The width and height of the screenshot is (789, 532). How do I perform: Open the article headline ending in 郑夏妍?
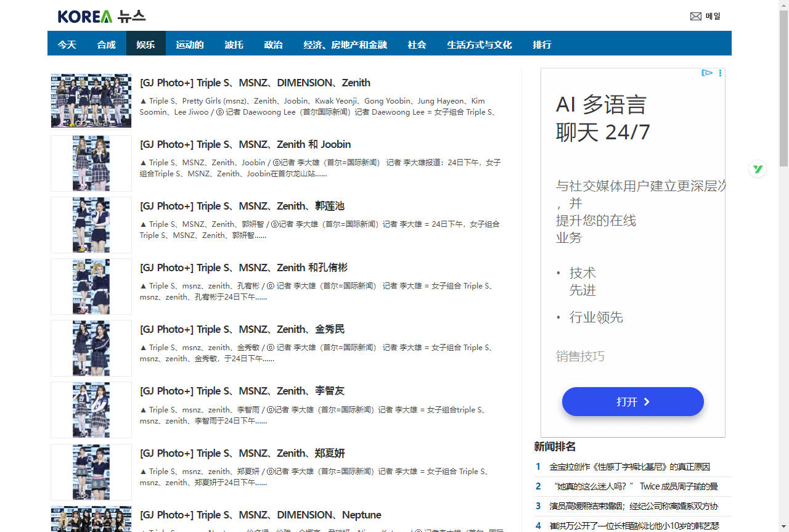242,453
